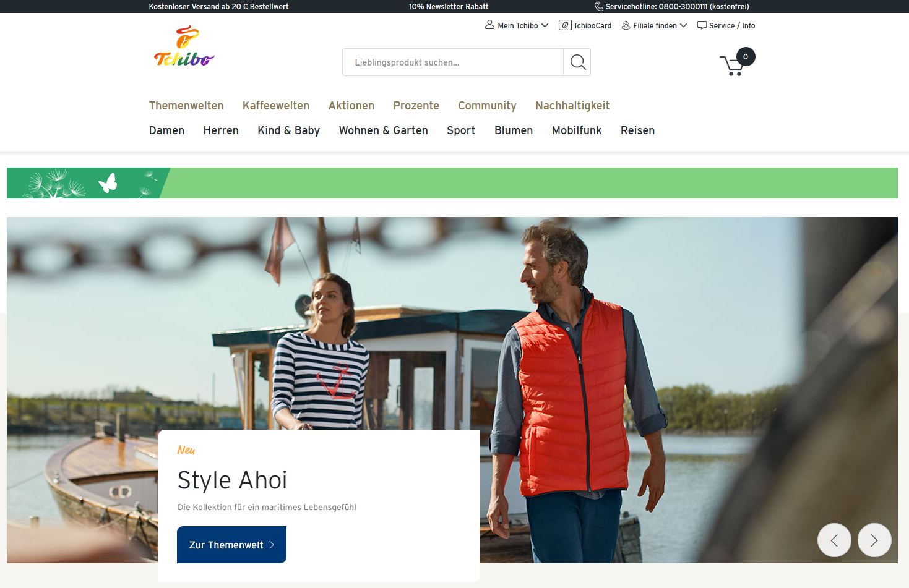Open the Sport category
The height and width of the screenshot is (588, 909).
461,130
